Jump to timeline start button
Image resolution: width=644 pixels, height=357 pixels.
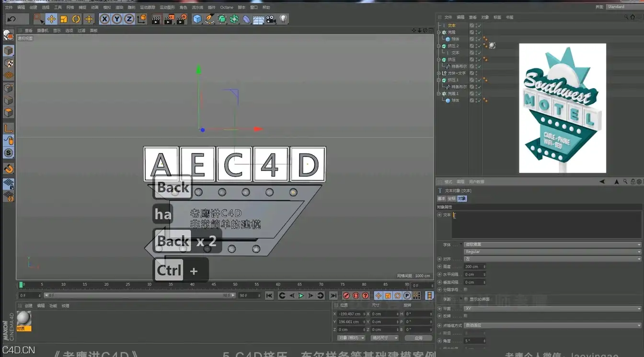click(x=269, y=296)
